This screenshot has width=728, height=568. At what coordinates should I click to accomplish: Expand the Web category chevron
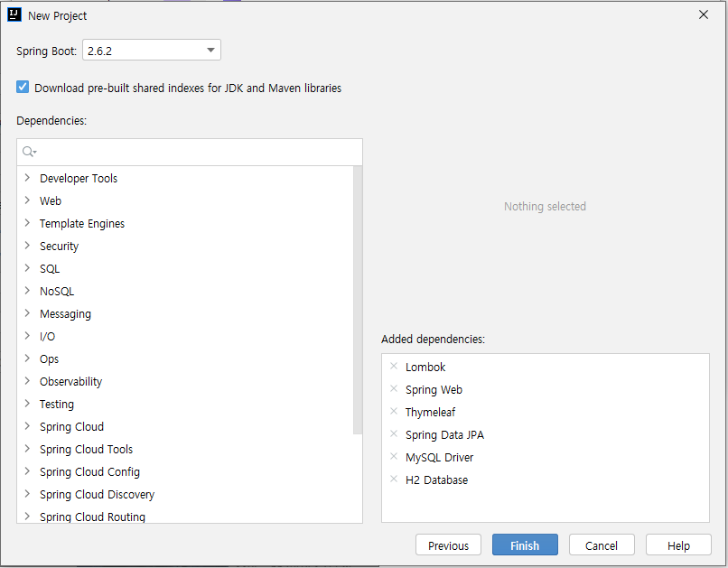pyautogui.click(x=27, y=200)
